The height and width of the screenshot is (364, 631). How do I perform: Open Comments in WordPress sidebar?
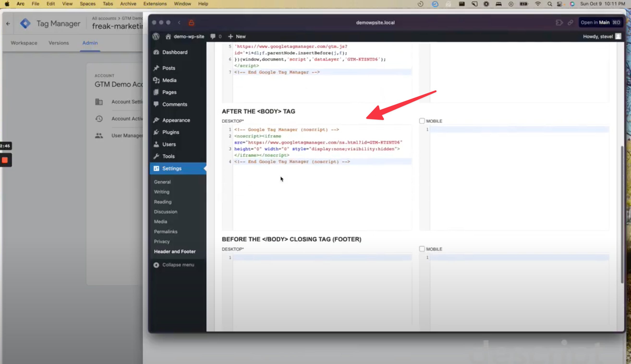175,104
